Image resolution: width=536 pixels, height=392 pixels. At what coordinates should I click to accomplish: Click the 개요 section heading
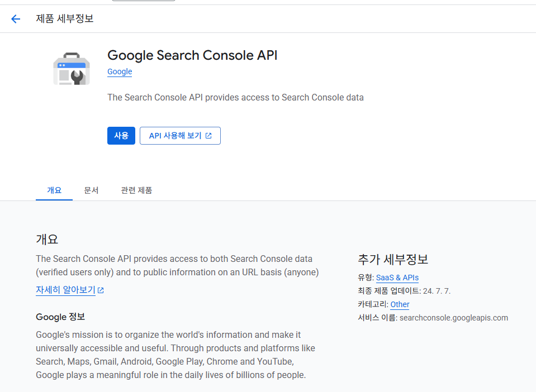[47, 240]
